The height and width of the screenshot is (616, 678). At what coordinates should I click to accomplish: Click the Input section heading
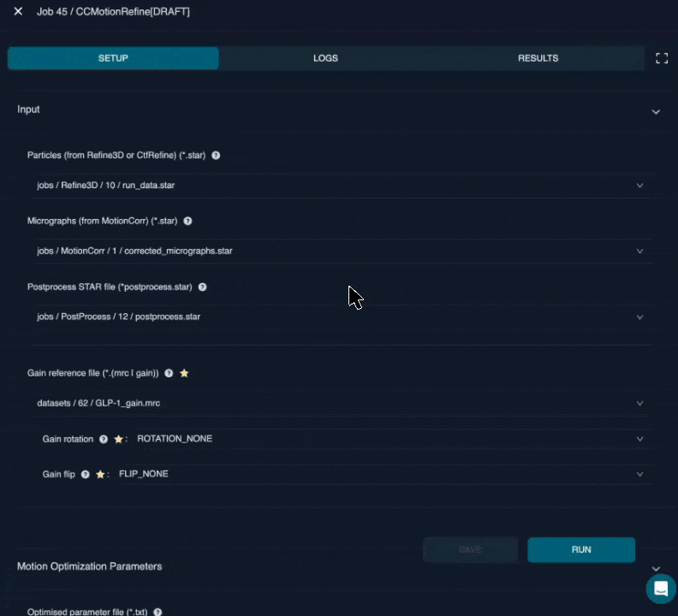[x=28, y=110]
